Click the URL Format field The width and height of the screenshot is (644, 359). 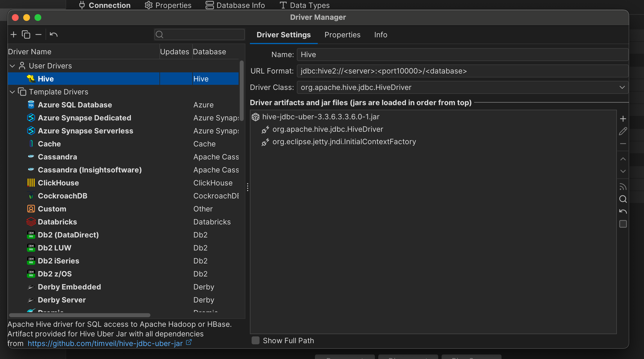(x=463, y=71)
